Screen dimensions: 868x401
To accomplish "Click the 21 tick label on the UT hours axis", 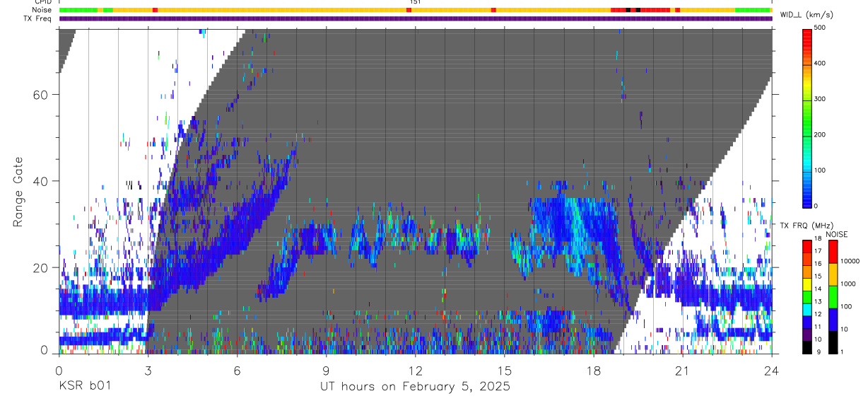I will pos(683,370).
